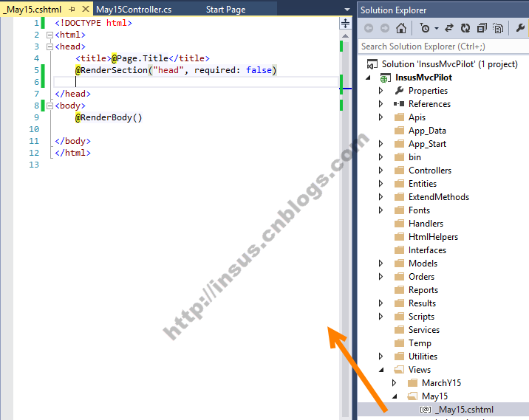The image size is (529, 420).
Task: Click the Reports folder icon
Action: 399,290
